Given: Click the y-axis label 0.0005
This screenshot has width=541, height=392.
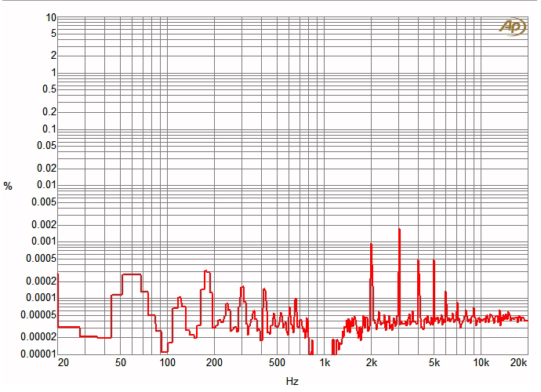Looking at the screenshot, I should [41, 258].
